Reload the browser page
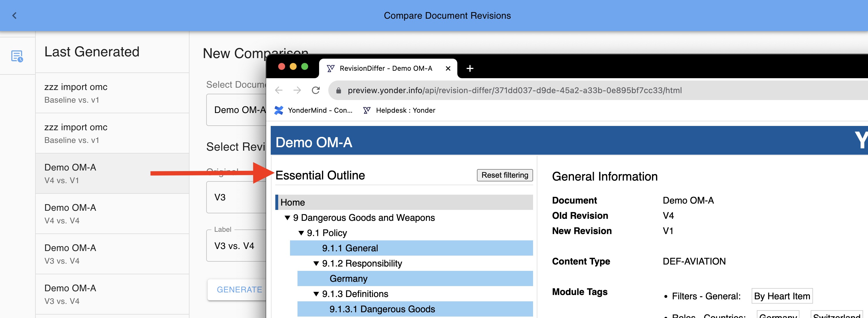Screen dimensions: 868x318 315,90
